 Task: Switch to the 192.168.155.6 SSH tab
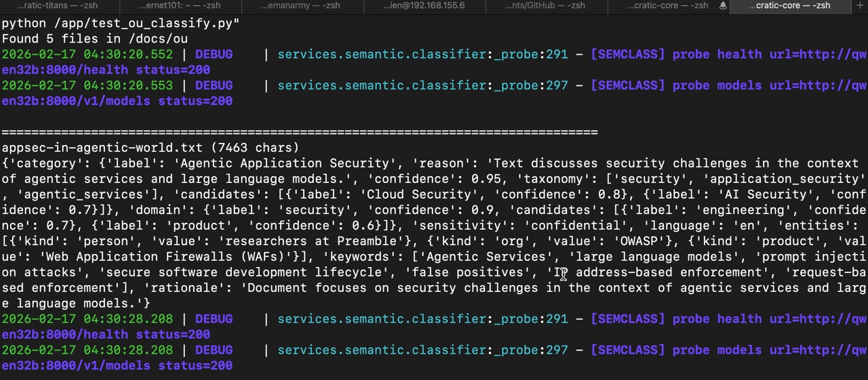[x=424, y=5]
